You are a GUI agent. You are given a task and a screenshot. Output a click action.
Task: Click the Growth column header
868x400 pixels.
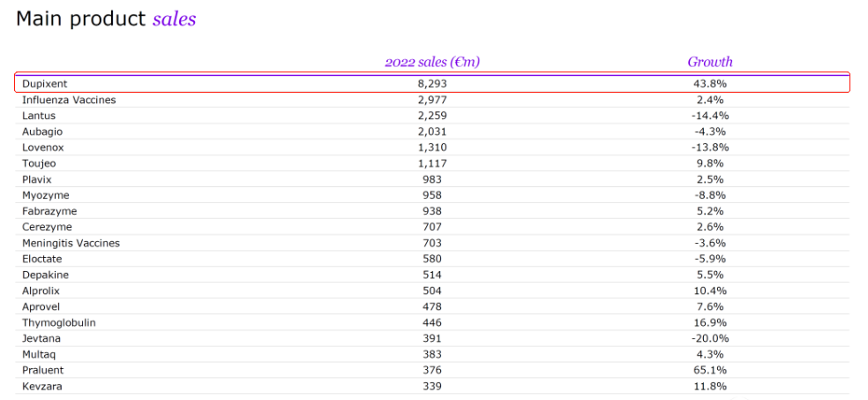710,62
